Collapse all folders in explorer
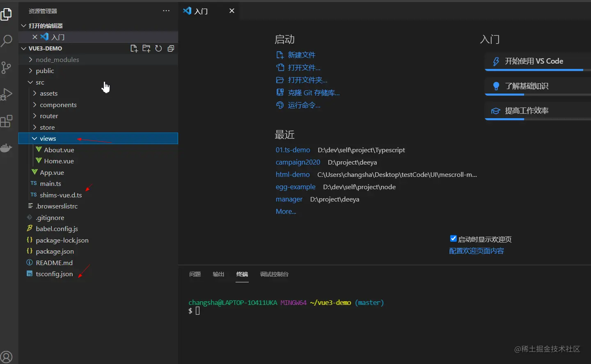 pos(171,48)
